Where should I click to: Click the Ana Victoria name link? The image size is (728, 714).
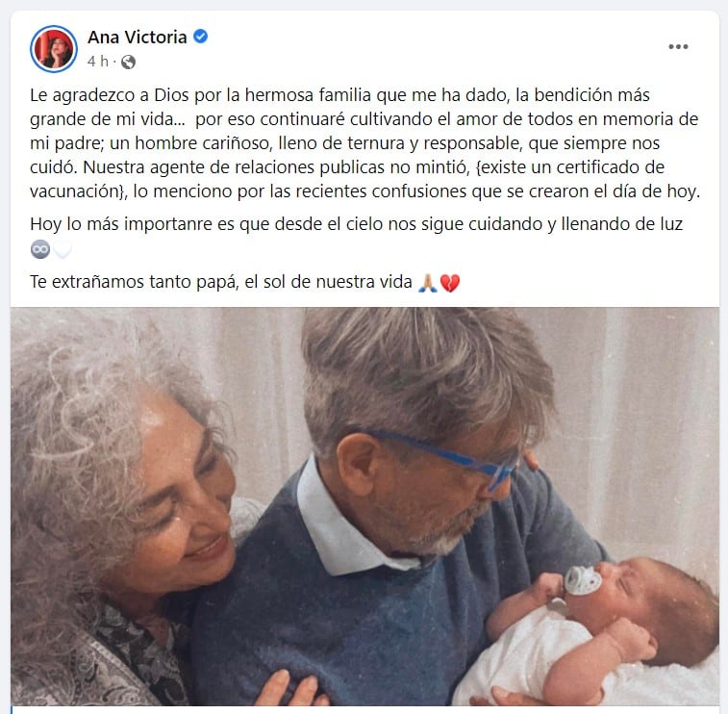coord(137,38)
